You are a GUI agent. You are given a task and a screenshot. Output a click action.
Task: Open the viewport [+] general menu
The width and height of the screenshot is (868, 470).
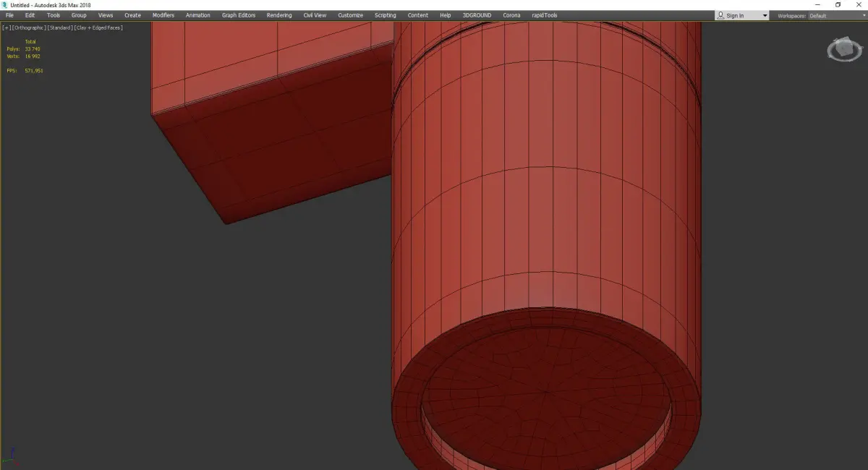7,27
